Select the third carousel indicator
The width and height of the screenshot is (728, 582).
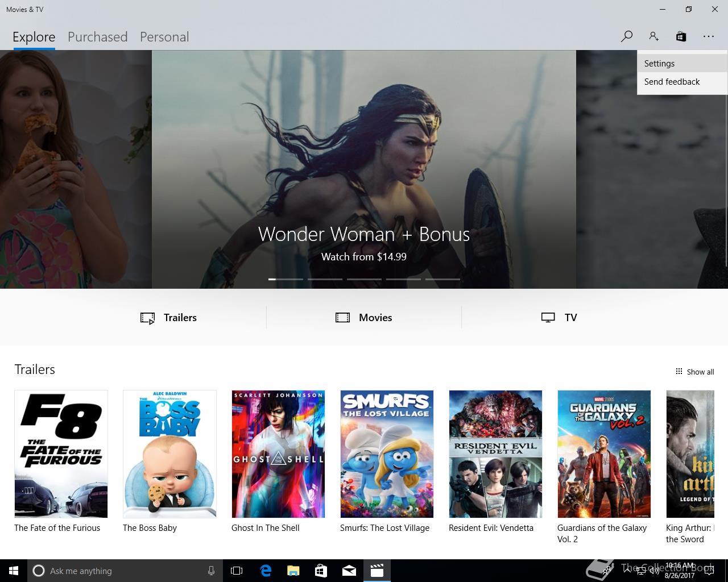[364, 279]
